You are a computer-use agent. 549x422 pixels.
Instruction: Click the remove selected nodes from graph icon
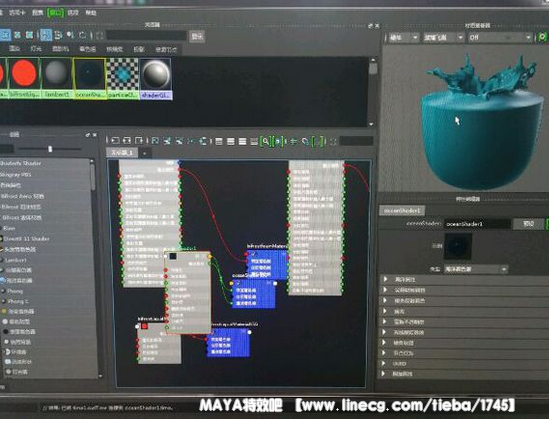point(179,141)
